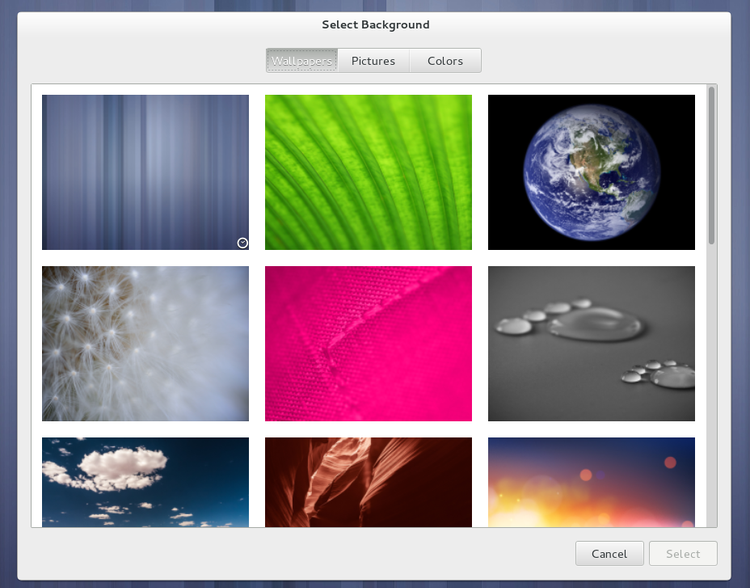Pick the planet Earth wallpaper
The image size is (750, 588).
click(591, 172)
